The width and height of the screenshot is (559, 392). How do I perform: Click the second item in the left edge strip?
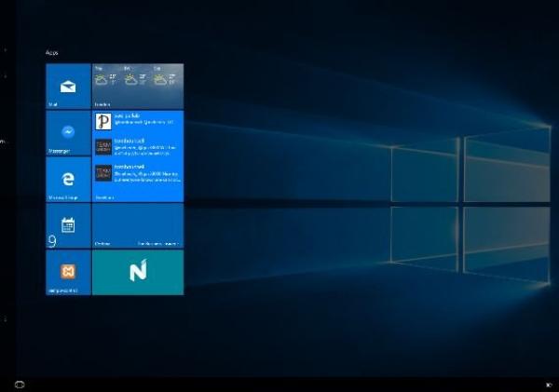[5, 76]
